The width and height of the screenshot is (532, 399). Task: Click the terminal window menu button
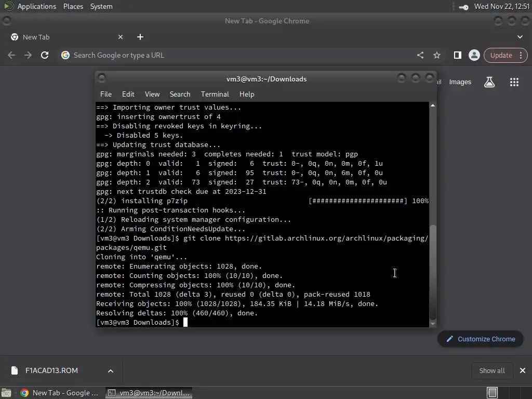102,78
